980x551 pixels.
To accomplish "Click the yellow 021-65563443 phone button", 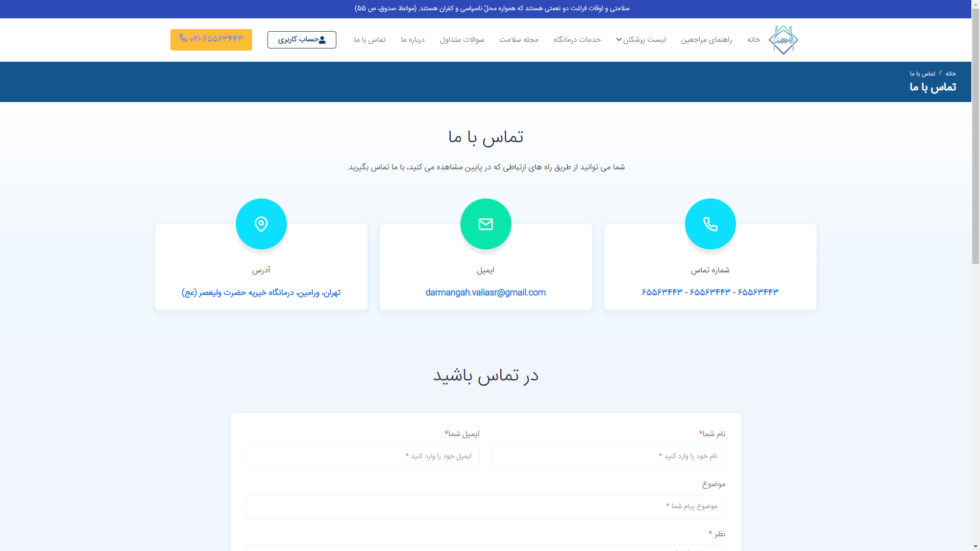I will click(x=211, y=40).
